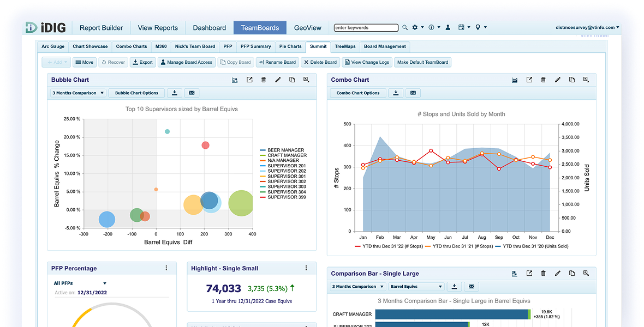Open the 3 Months Comparison dropdown

click(x=77, y=93)
